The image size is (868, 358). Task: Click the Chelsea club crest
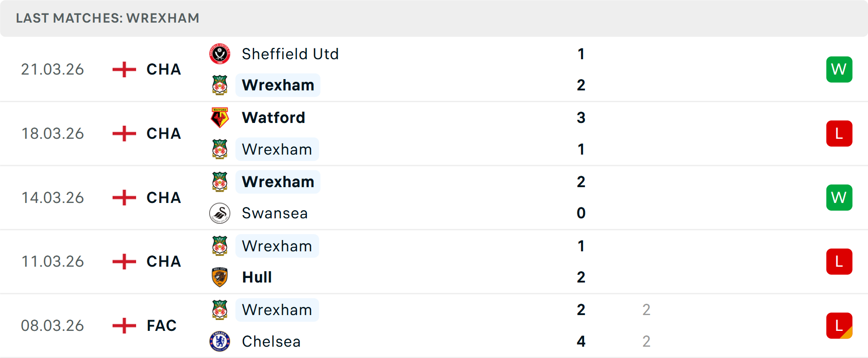click(220, 341)
